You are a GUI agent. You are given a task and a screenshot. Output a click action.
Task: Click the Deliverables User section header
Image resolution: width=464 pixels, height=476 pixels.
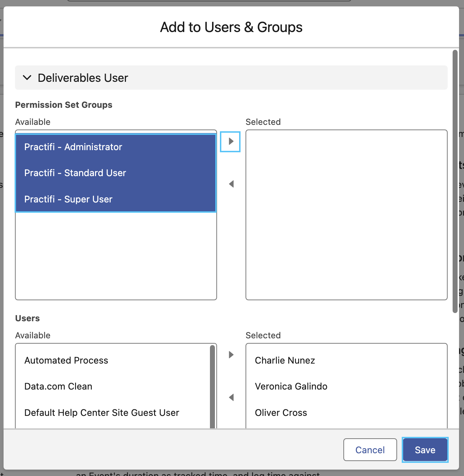[x=231, y=78]
